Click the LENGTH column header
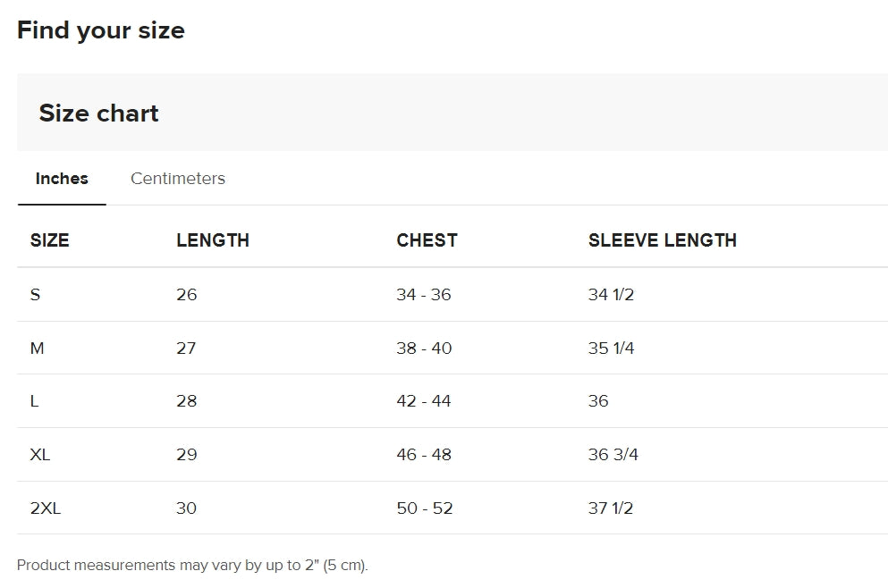The image size is (888, 588). (x=213, y=240)
